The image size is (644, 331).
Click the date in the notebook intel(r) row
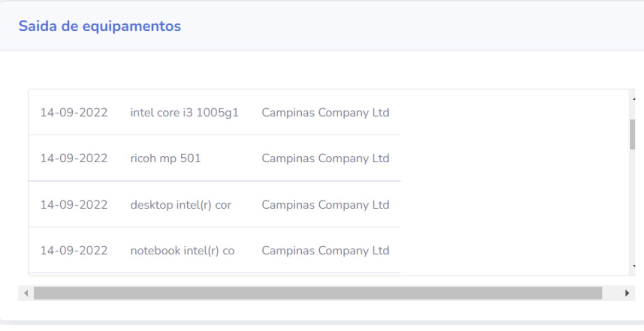click(74, 251)
